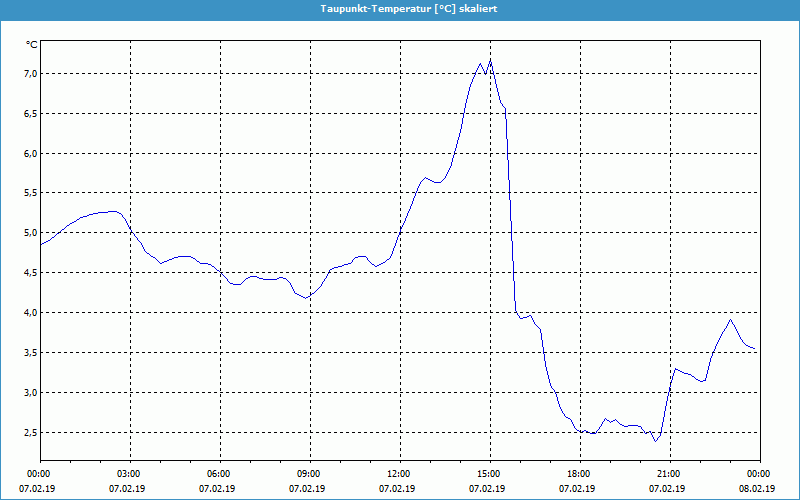Click the 21:00 x-axis label

click(668, 474)
